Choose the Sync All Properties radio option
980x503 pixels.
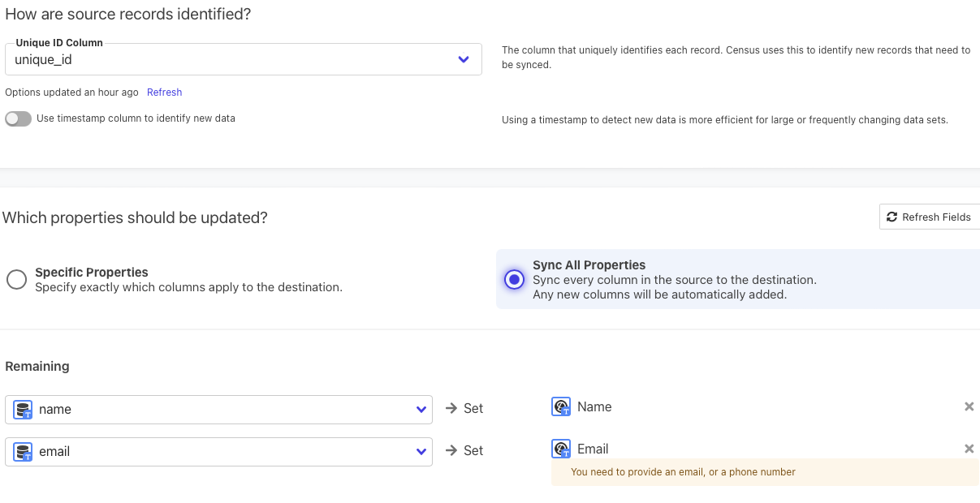coord(514,280)
